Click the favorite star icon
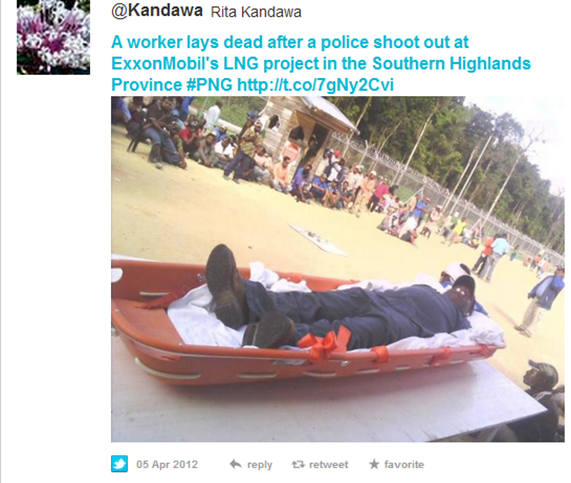The height and width of the screenshot is (483, 571). 374,464
